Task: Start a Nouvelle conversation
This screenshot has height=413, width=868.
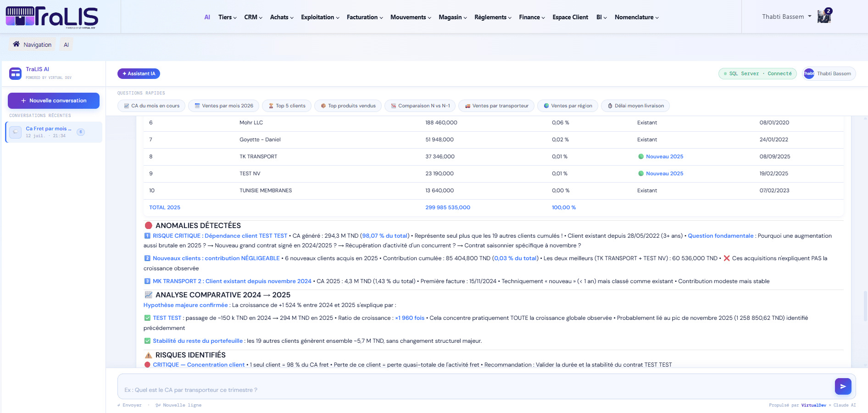Action: tap(54, 100)
